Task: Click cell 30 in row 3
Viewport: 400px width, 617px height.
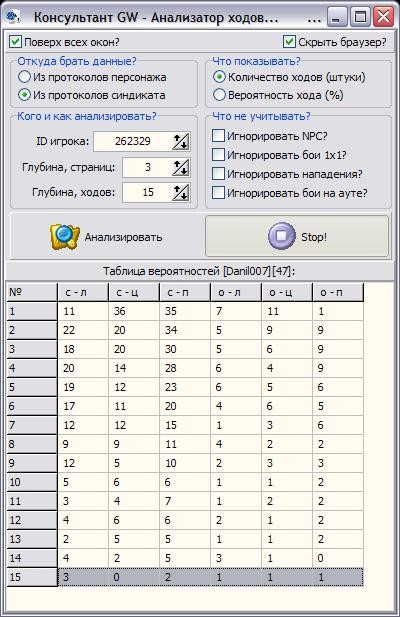Action: pos(185,349)
